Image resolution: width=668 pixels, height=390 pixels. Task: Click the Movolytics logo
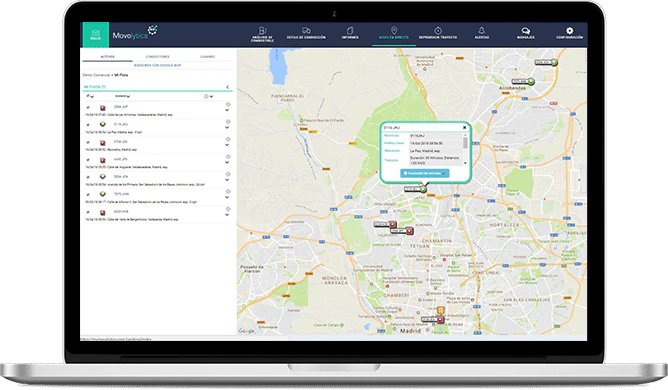[135, 33]
